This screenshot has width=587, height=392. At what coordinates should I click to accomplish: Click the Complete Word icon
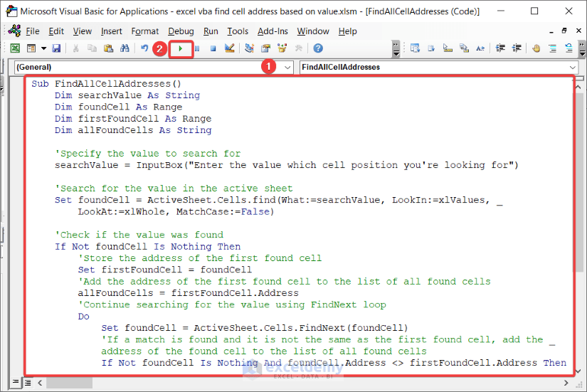(x=480, y=48)
